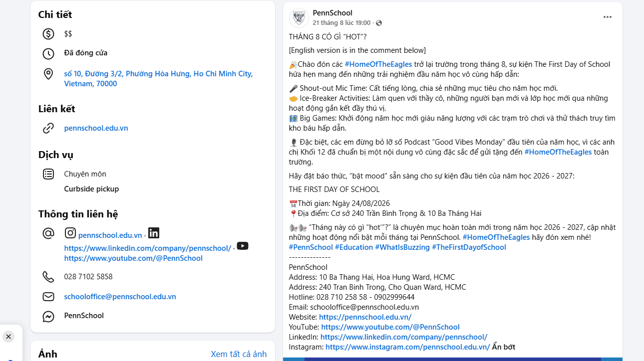Image resolution: width=644 pixels, height=361 pixels.
Task: Open the Instagram link in the post footer
Action: pos(407,347)
